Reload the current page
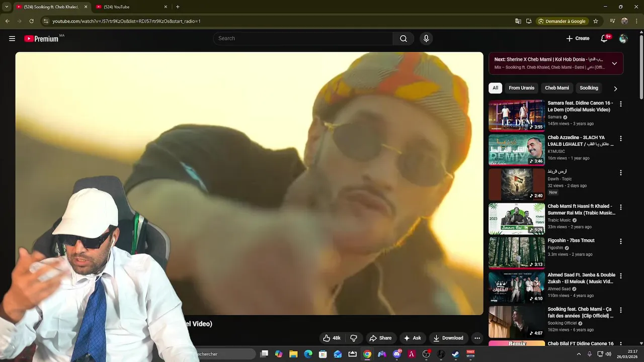Viewport: 644px width, 362px height. point(31,21)
